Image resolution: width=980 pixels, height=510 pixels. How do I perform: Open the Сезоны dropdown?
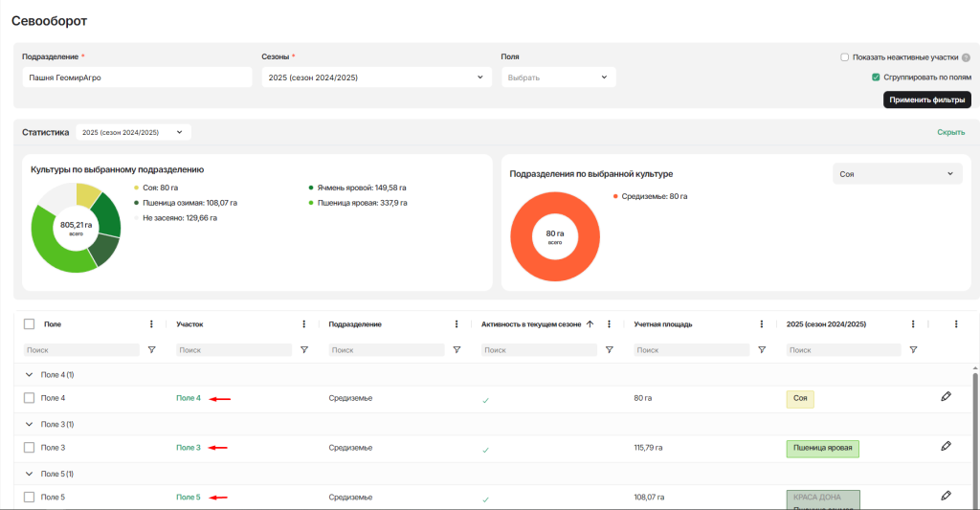point(376,78)
